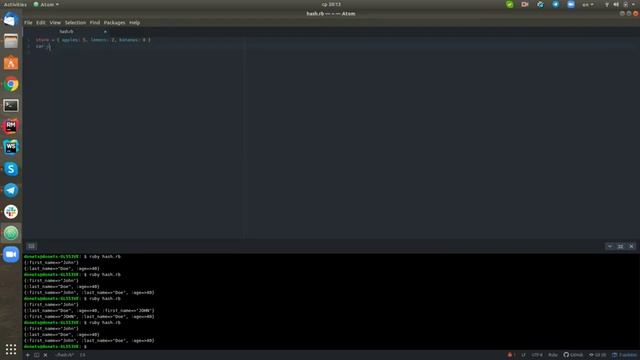Click the red linter error indicator
Screen dimensions: 640x360
pos(511,355)
